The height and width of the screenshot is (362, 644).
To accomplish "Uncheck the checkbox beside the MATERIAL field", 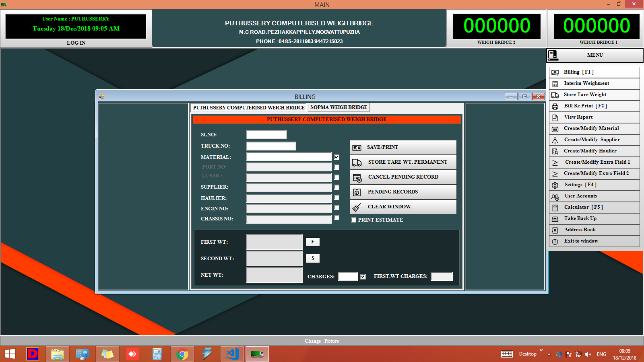I will click(x=336, y=157).
